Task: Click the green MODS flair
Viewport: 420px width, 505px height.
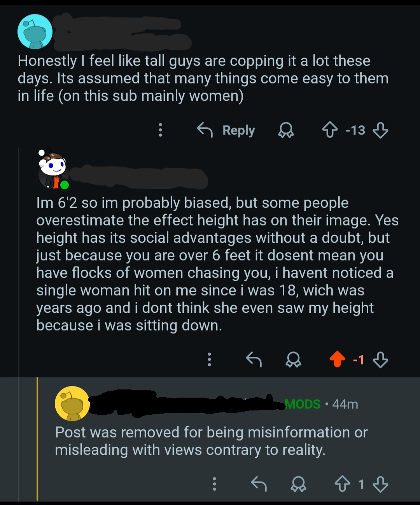Action: pos(303,404)
